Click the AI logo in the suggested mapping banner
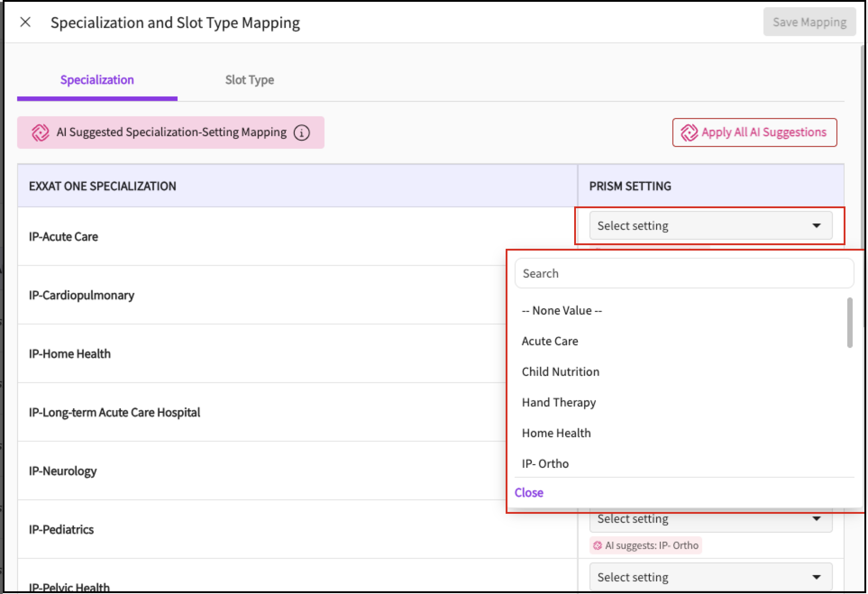The width and height of the screenshot is (868, 594). coord(40,133)
